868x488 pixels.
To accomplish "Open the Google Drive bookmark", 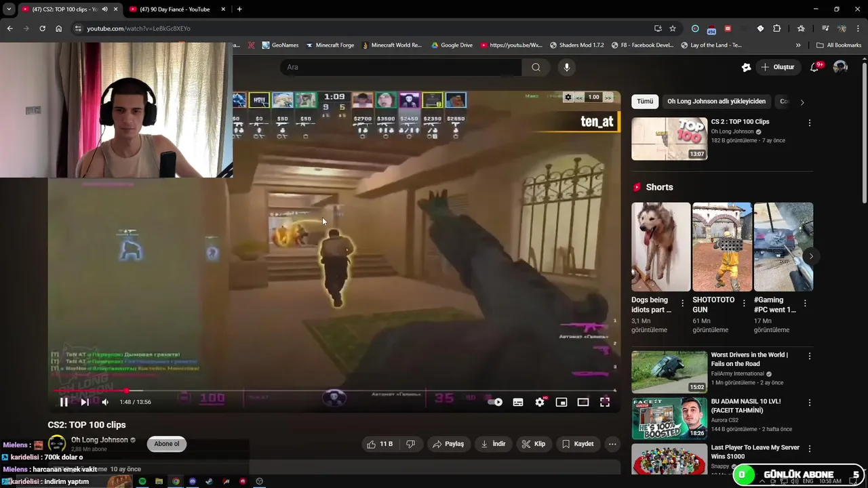I will [451, 45].
